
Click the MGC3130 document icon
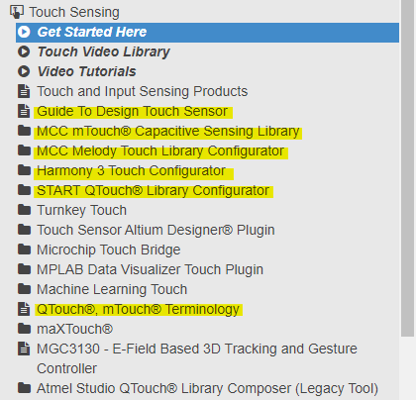24,349
